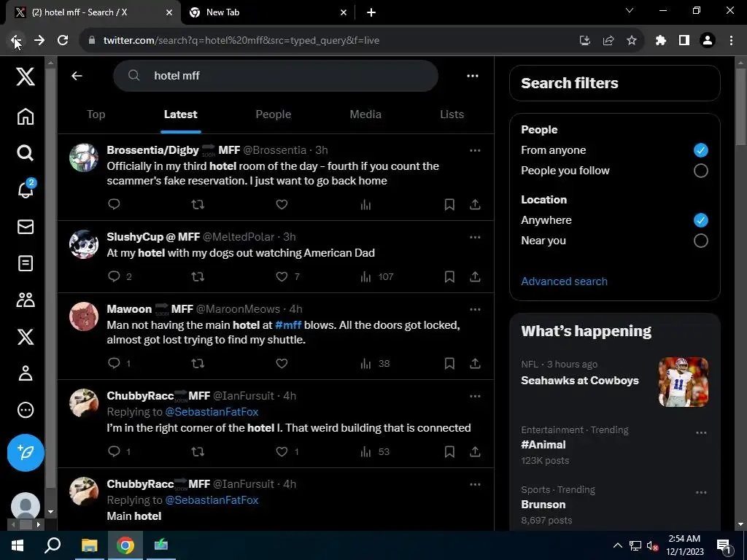Switch to Top results tab
The image size is (747, 560).
96,114
